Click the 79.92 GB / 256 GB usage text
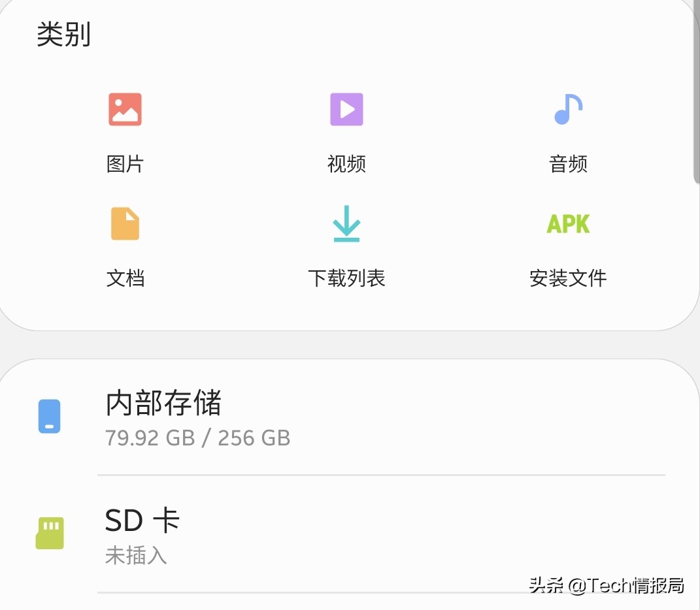700x610 pixels. [x=197, y=438]
